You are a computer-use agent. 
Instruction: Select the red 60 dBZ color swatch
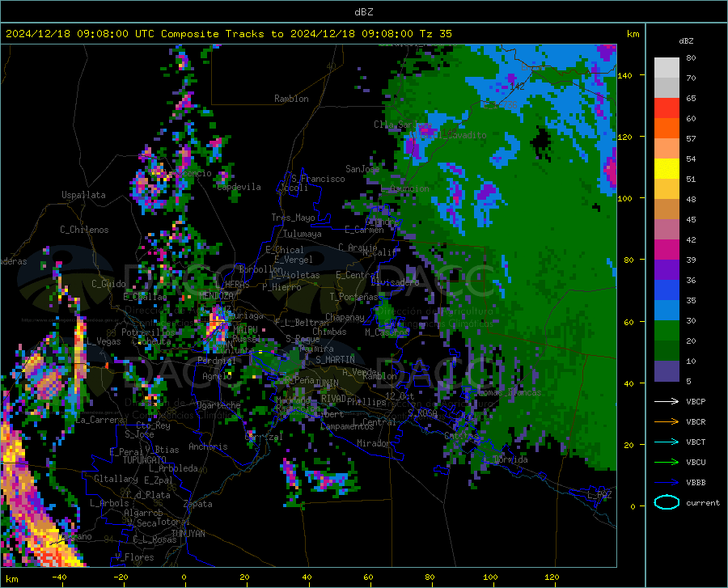tap(667, 108)
